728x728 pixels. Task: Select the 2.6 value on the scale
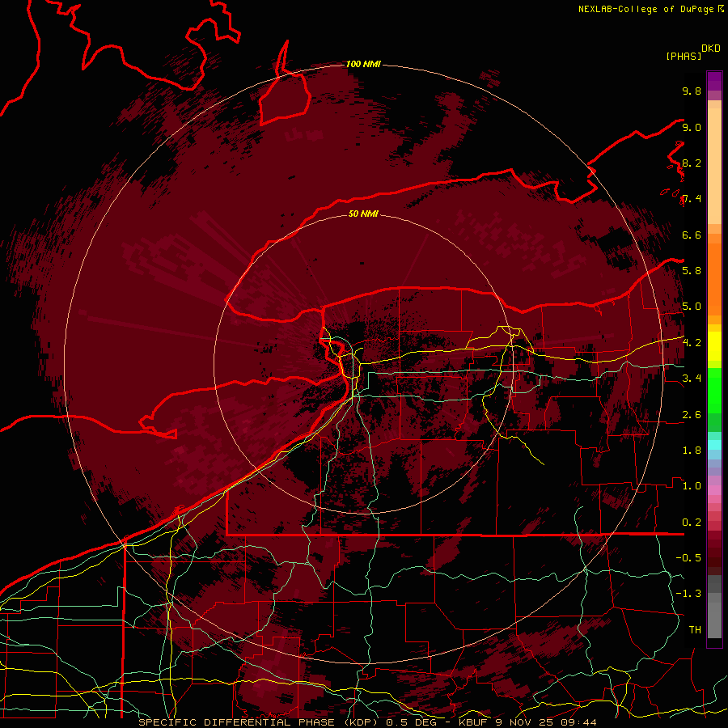pyautogui.click(x=692, y=415)
